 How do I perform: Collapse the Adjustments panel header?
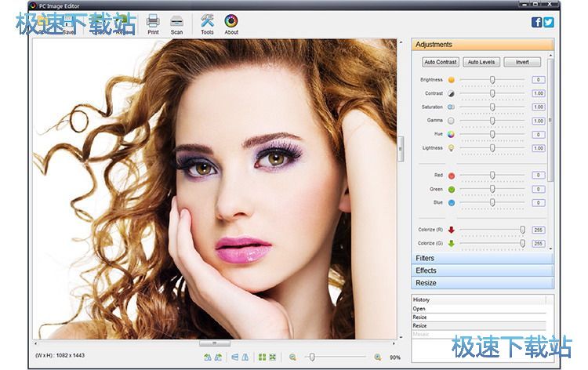(x=482, y=45)
